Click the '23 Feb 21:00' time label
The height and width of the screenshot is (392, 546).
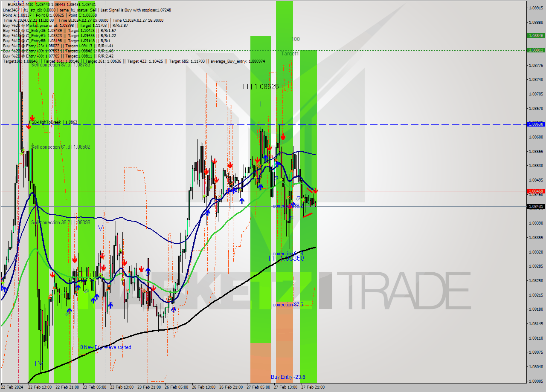tap(149, 387)
